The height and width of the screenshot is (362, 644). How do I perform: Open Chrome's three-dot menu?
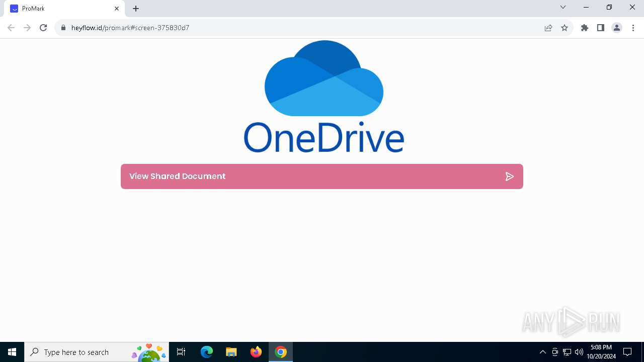[633, 28]
